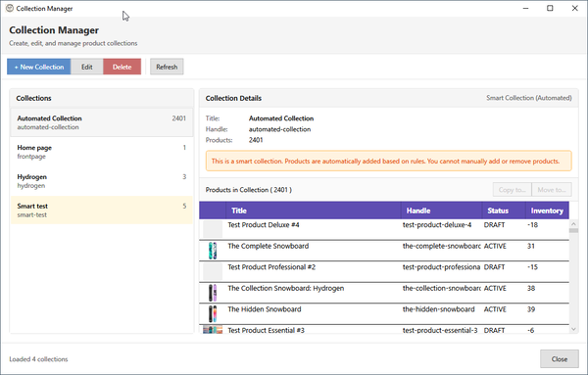Sort by the Handle column header

click(441, 211)
